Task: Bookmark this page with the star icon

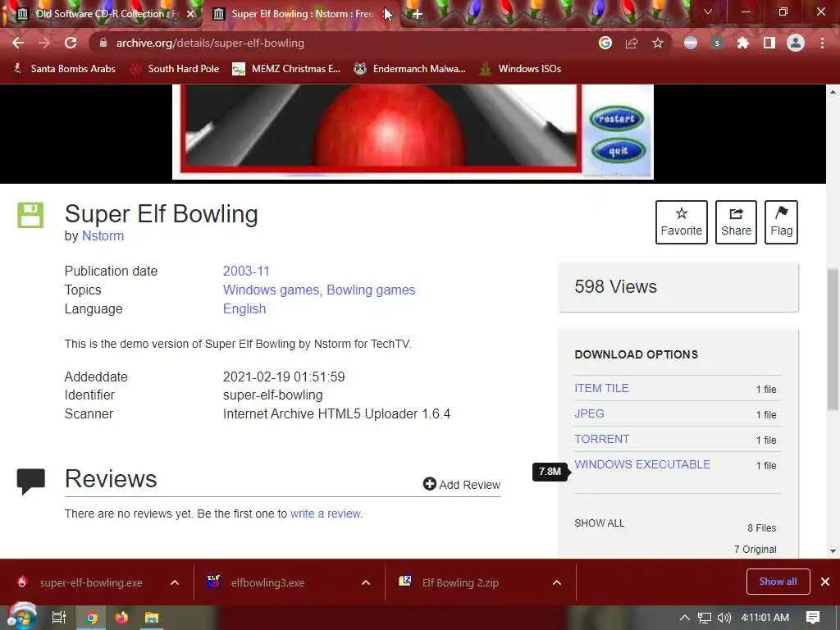Action: (658, 43)
